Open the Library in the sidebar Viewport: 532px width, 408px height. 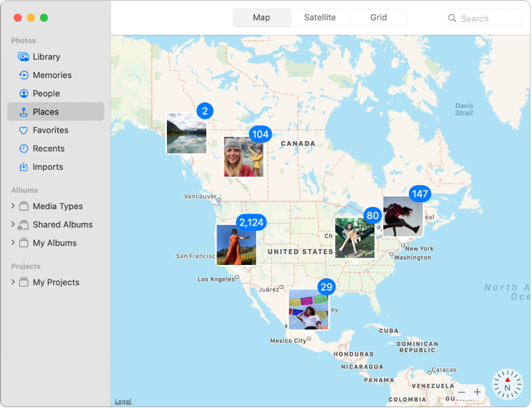pos(46,56)
